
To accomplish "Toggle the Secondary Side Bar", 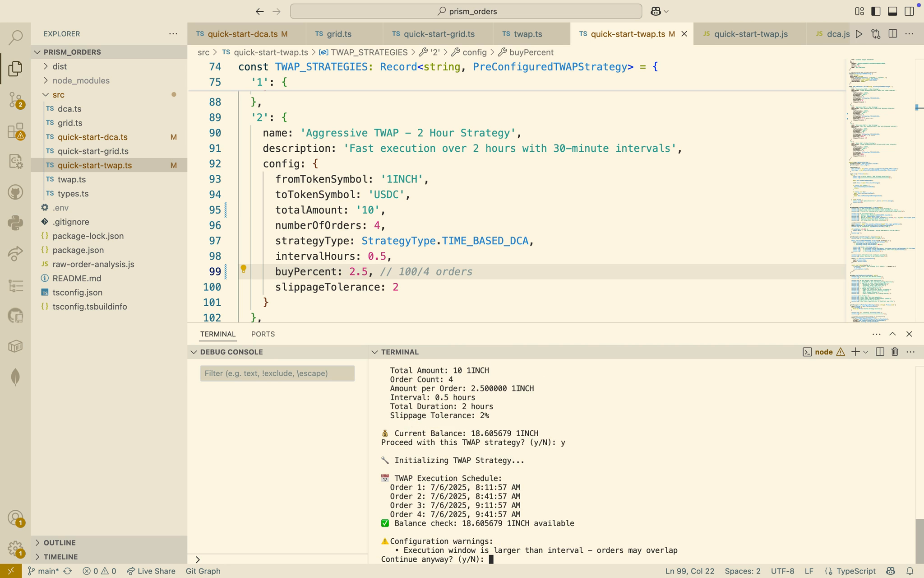I will (909, 11).
